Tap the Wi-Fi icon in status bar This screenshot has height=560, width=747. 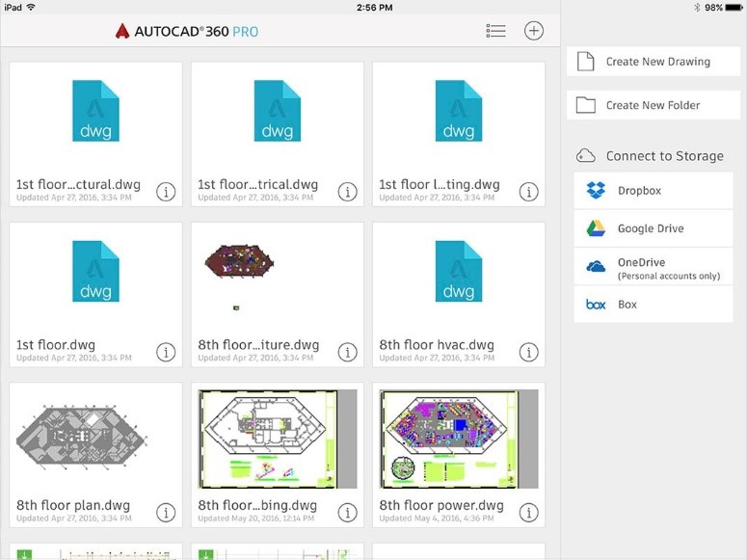pyautogui.click(x=31, y=7)
